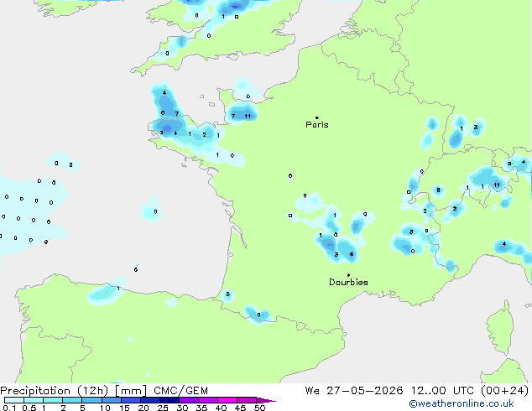
Task: Pick the blue 15-20 legend swatch
Action: point(131,400)
